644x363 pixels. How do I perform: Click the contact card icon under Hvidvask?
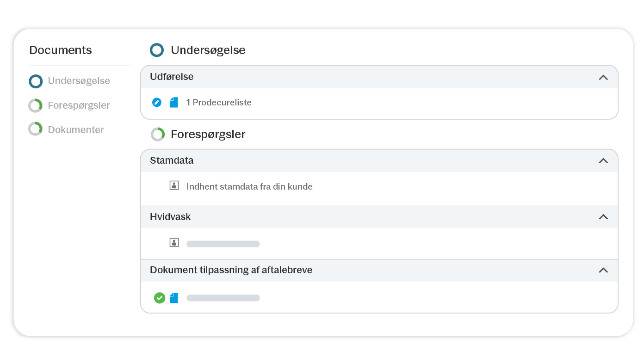click(x=174, y=243)
